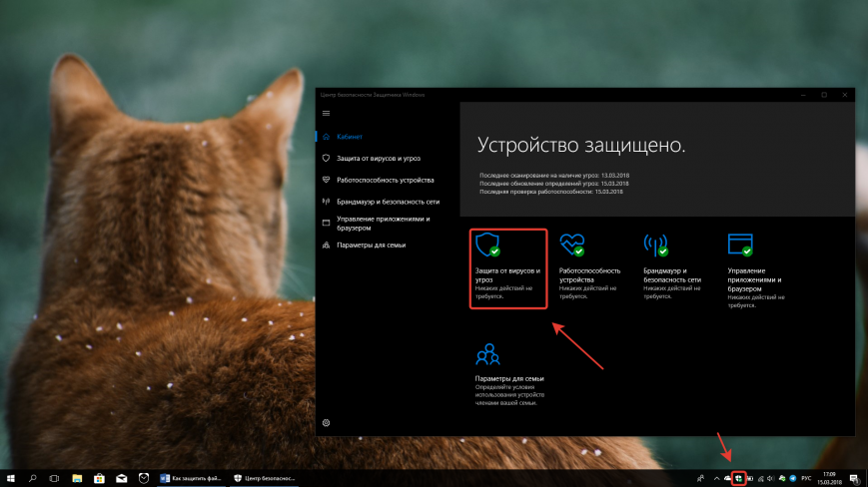Open the app and browser control tile icon

pos(740,244)
